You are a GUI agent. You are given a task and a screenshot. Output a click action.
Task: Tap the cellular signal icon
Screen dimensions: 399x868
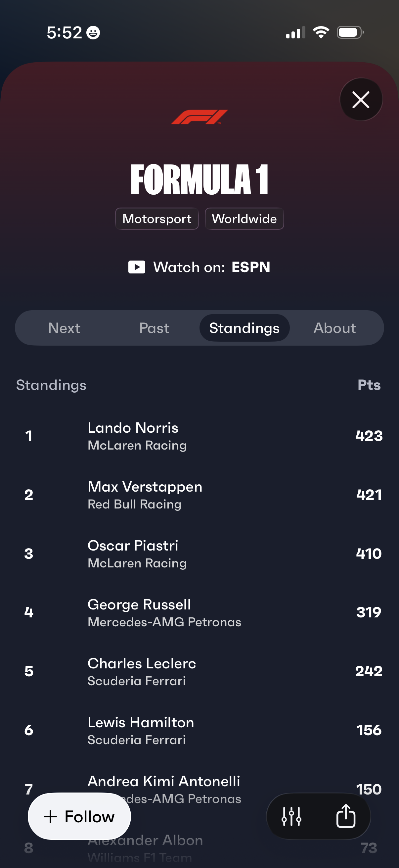(x=295, y=33)
